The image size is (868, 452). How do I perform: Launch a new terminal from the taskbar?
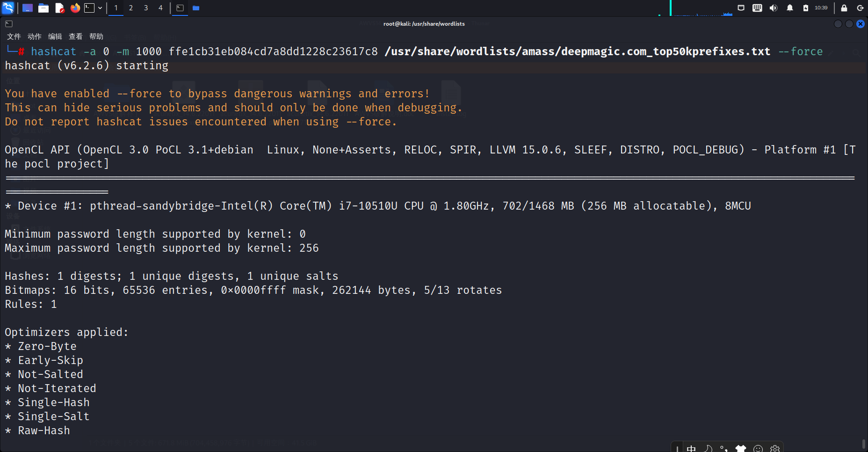pyautogui.click(x=89, y=8)
